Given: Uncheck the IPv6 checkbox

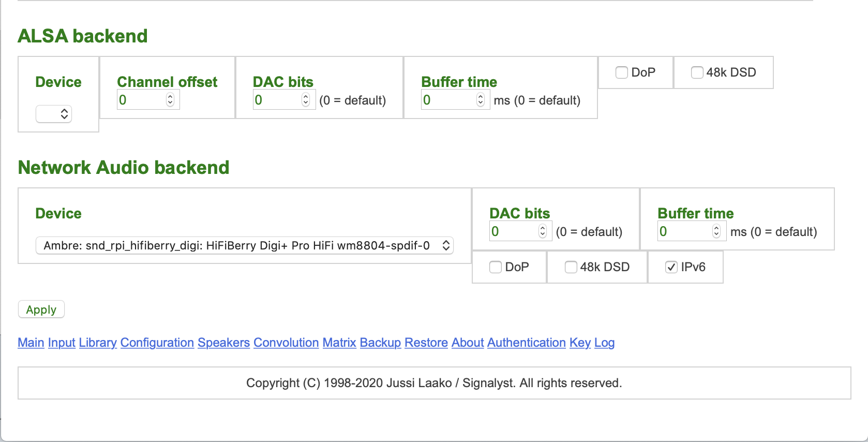Looking at the screenshot, I should (671, 267).
